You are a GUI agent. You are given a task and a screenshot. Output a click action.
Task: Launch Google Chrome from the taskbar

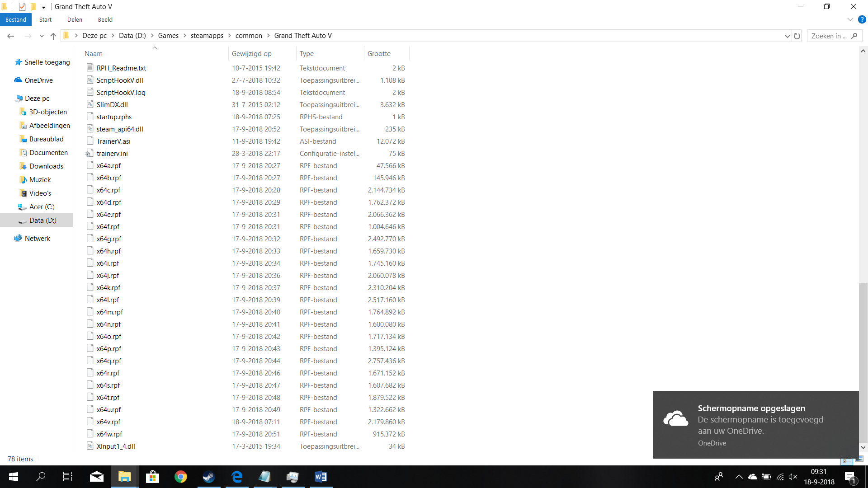(180, 477)
